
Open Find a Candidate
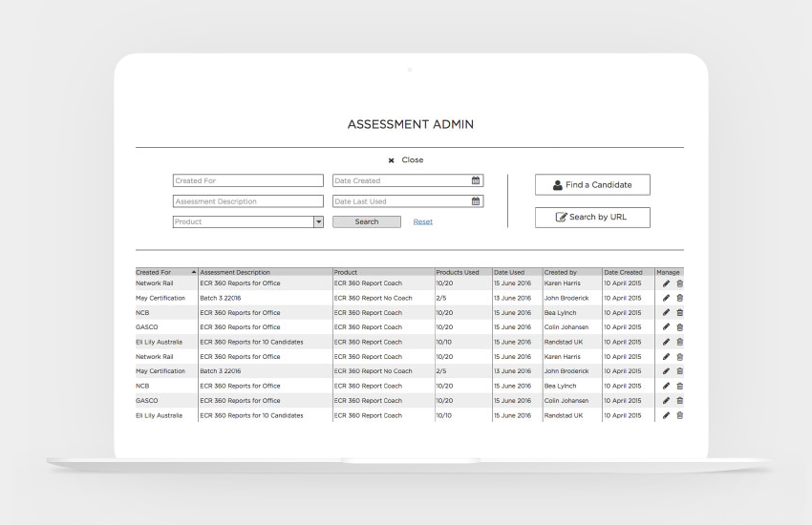click(x=592, y=184)
